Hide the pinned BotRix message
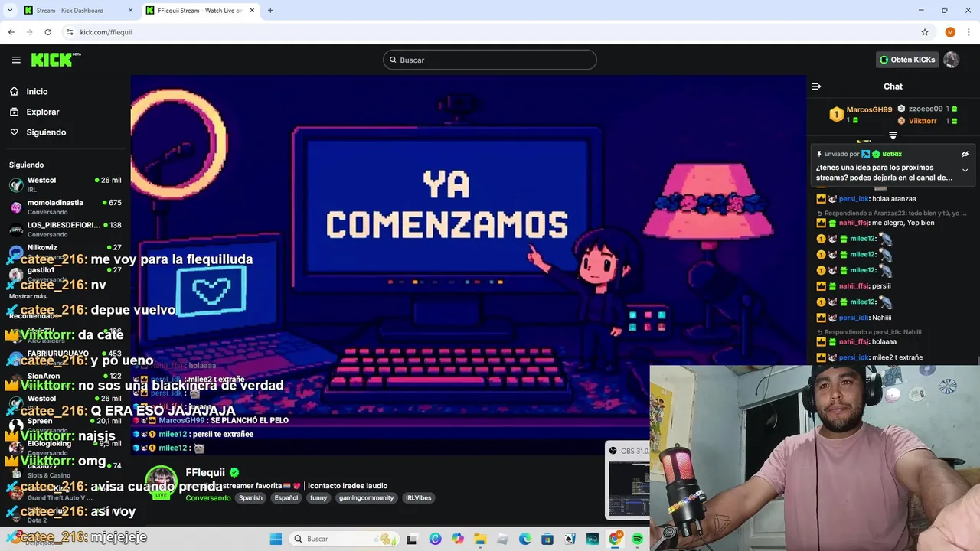 (965, 154)
